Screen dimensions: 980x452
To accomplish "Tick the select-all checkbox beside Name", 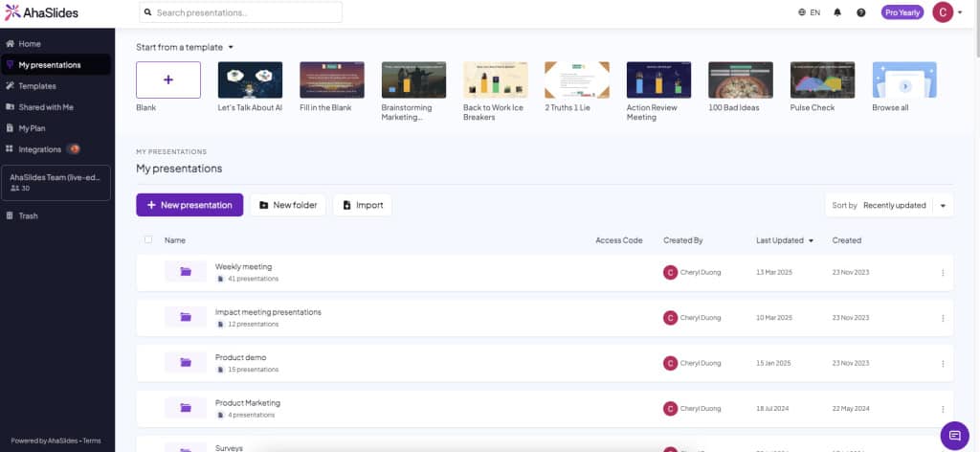I will click(148, 239).
